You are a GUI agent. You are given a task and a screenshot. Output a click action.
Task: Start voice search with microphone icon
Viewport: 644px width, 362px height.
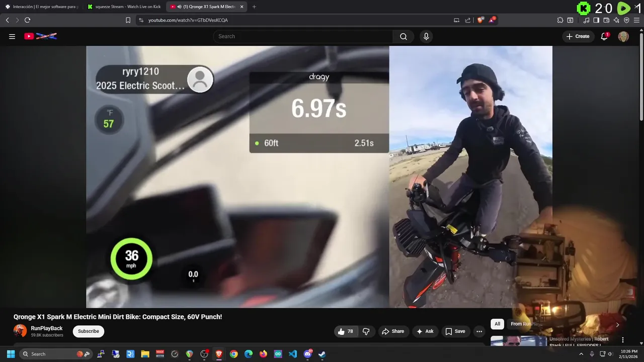click(426, 36)
